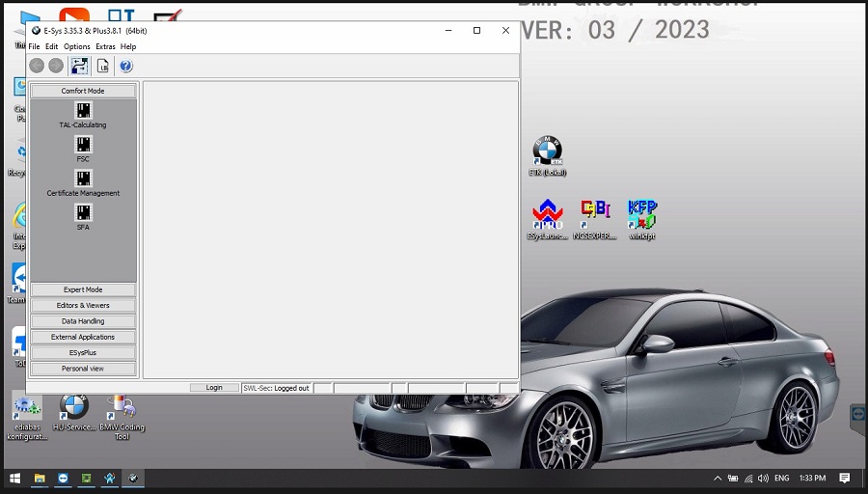Open the Extras menu
Viewport: 868px width, 494px height.
pyautogui.click(x=105, y=46)
